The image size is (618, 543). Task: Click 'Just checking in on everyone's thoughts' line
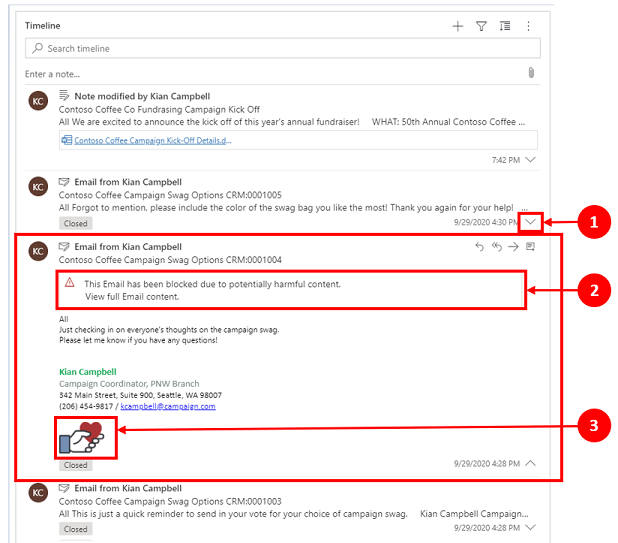pos(169,330)
